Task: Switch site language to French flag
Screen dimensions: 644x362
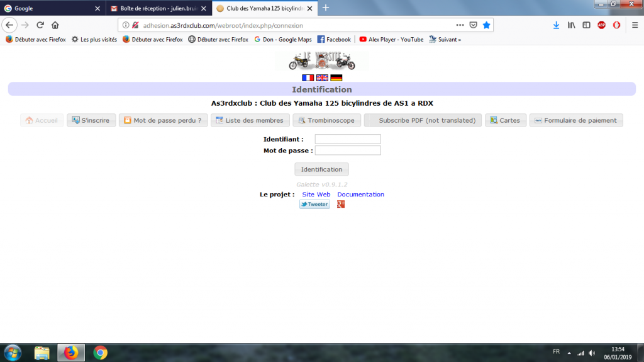Action: point(308,77)
